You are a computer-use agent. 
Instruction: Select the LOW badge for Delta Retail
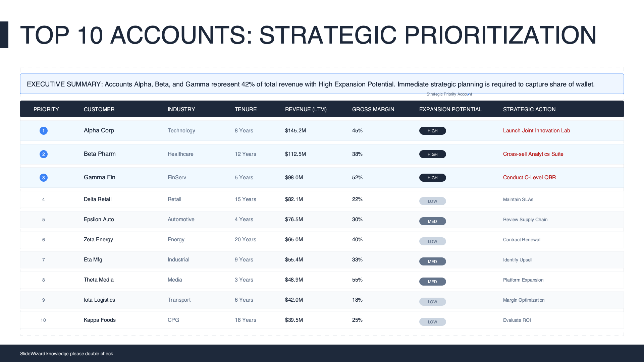[432, 201]
